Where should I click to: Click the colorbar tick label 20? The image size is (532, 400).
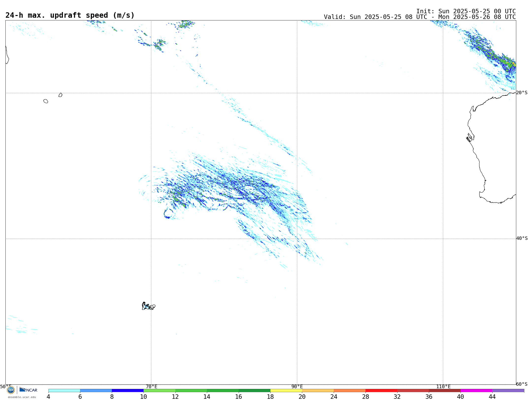click(x=302, y=397)
